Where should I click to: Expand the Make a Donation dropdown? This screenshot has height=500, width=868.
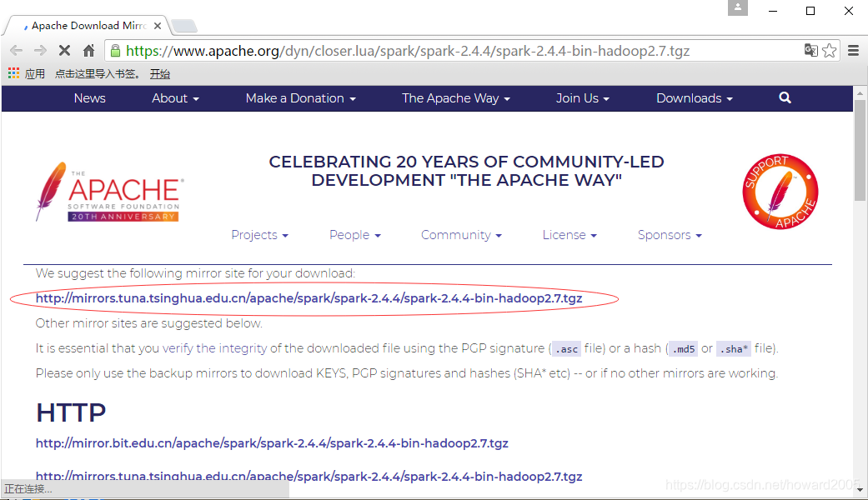300,97
